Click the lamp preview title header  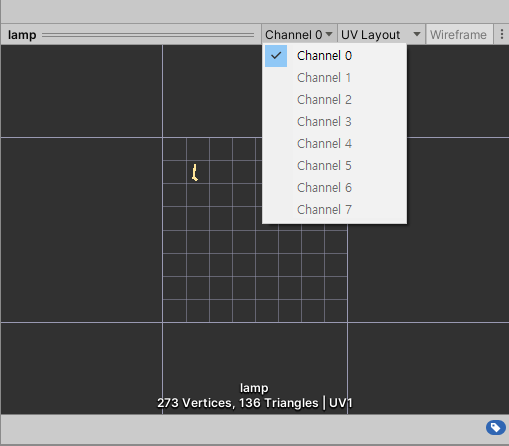[x=22, y=35]
